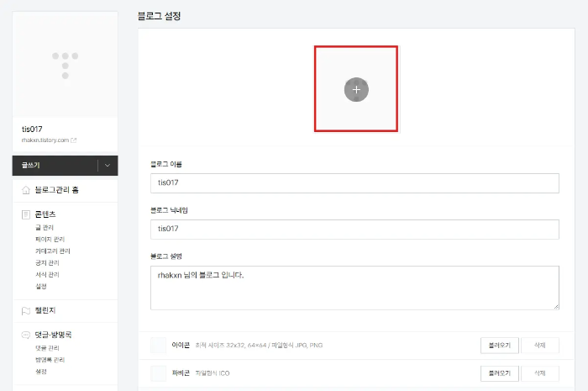588x391 pixels.
Task: Open 페이지 관리 in sidebar
Action: [50, 240]
